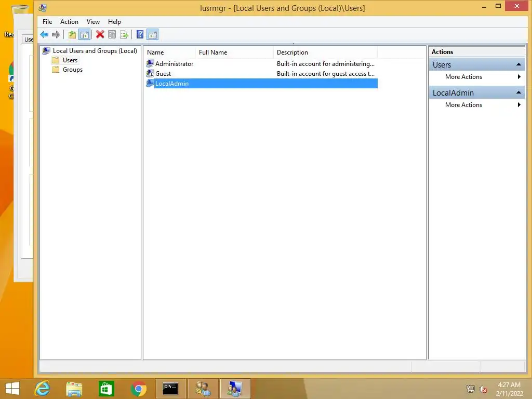Open File Explorer from the taskbar
Screen dimensions: 532x399
coord(74,389)
